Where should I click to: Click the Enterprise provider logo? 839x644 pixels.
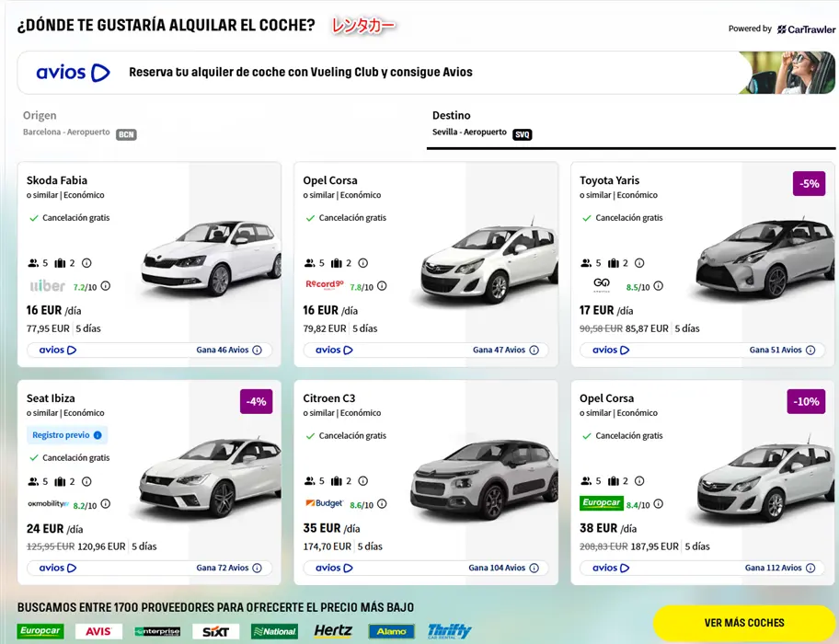pyautogui.click(x=157, y=632)
